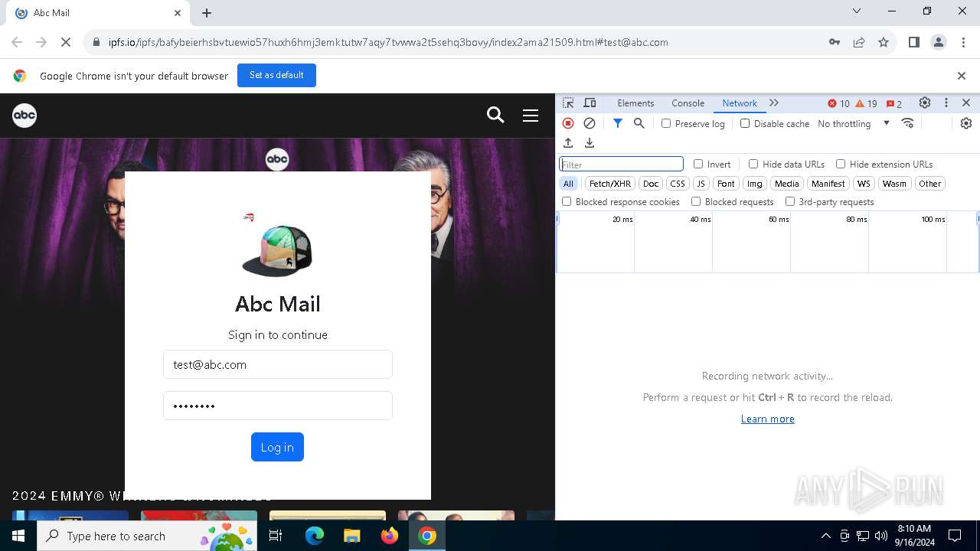Click the Log in button

[277, 447]
